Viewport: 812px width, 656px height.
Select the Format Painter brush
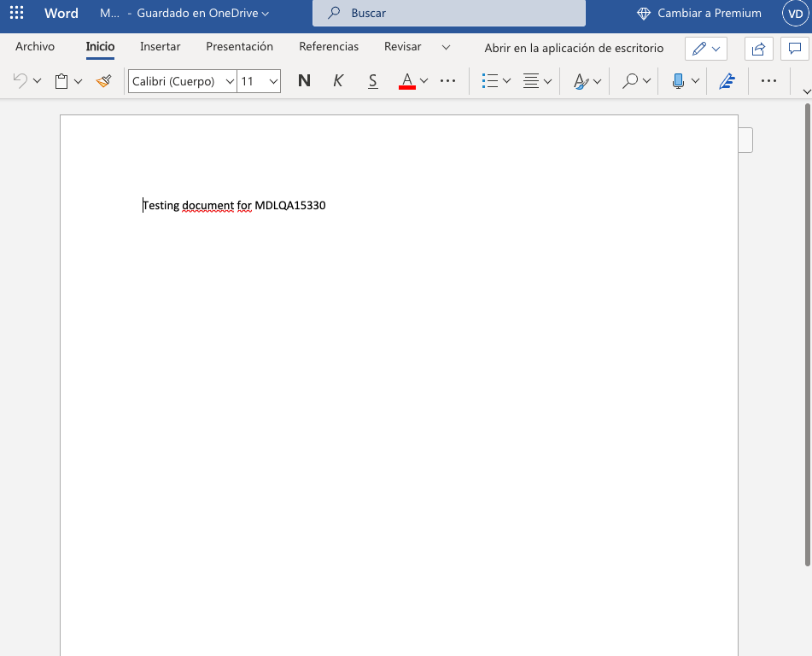[104, 81]
